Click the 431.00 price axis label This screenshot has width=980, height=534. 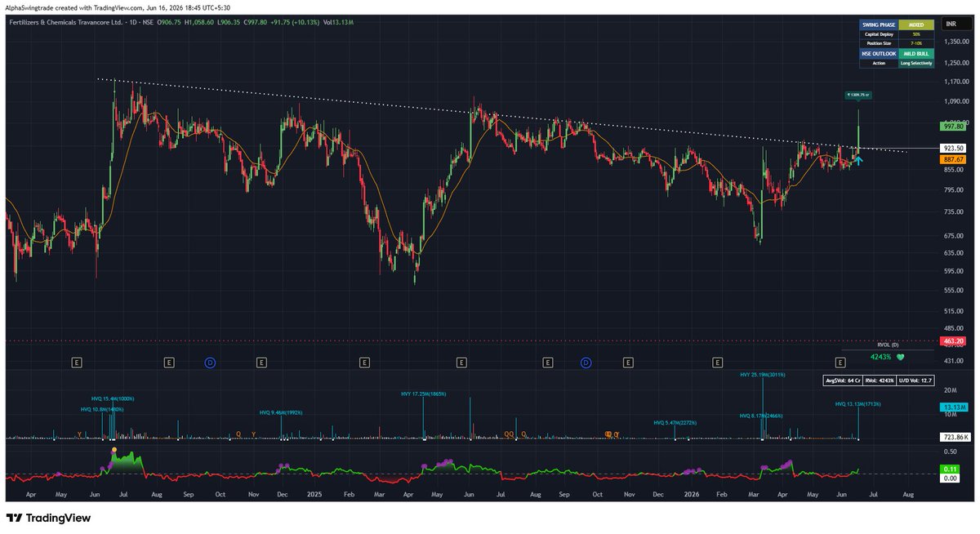(x=954, y=360)
